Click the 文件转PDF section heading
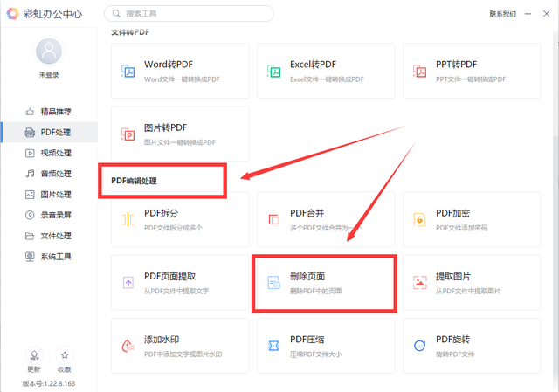This screenshot has height=392, width=559. point(130,32)
